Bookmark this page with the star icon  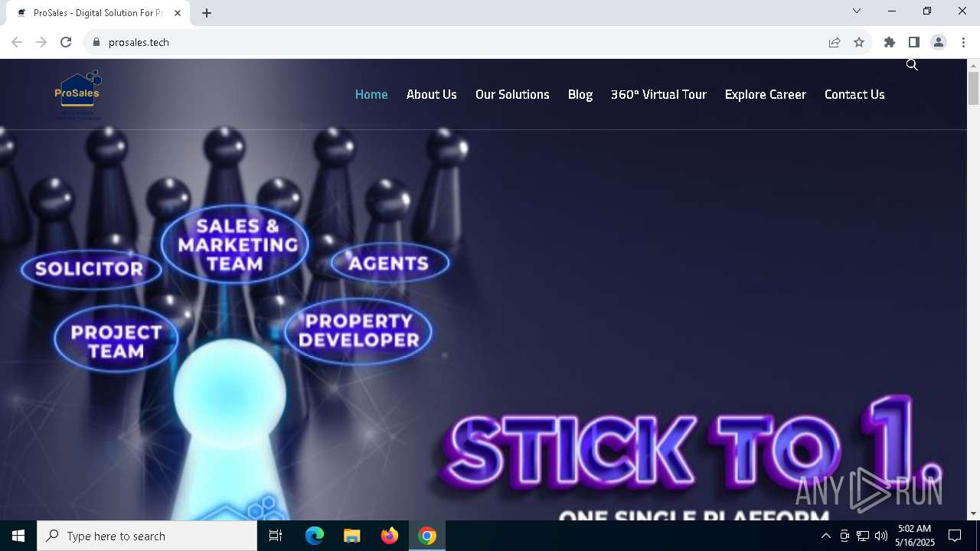859,42
